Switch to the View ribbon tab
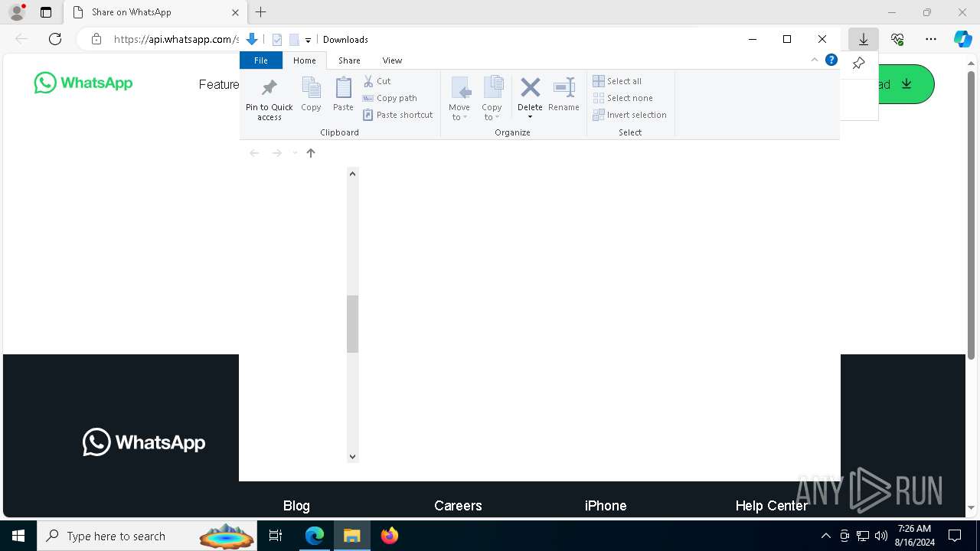This screenshot has height=551, width=980. pos(392,60)
